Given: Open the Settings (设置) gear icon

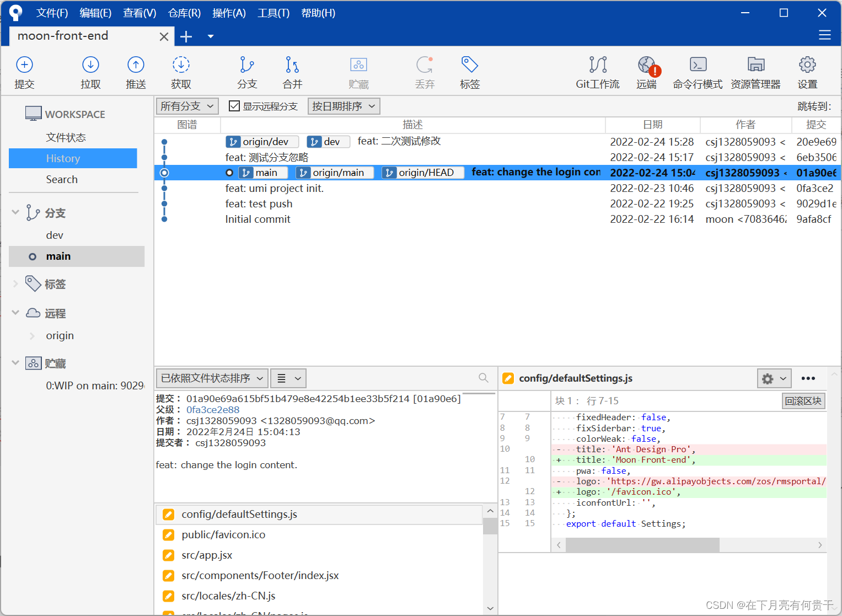Looking at the screenshot, I should point(807,65).
